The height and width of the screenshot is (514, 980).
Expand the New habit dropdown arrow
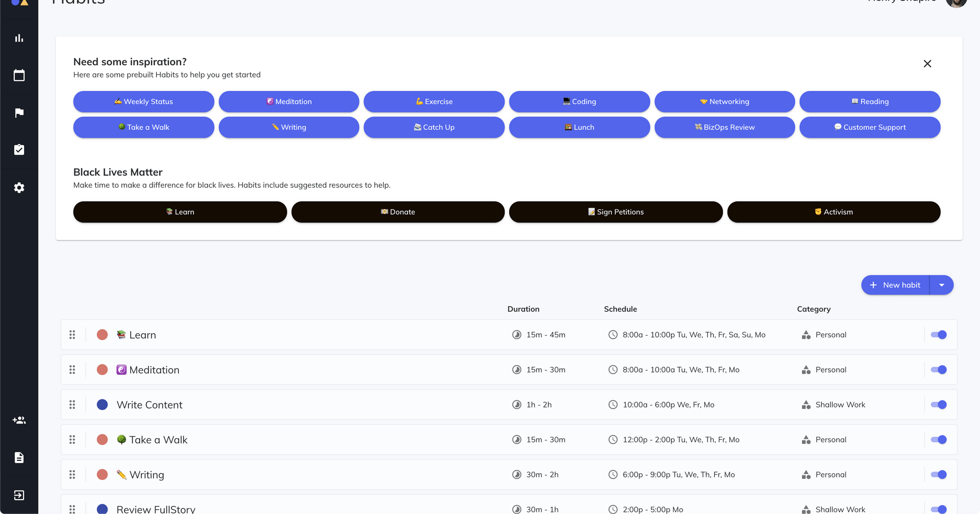(942, 285)
